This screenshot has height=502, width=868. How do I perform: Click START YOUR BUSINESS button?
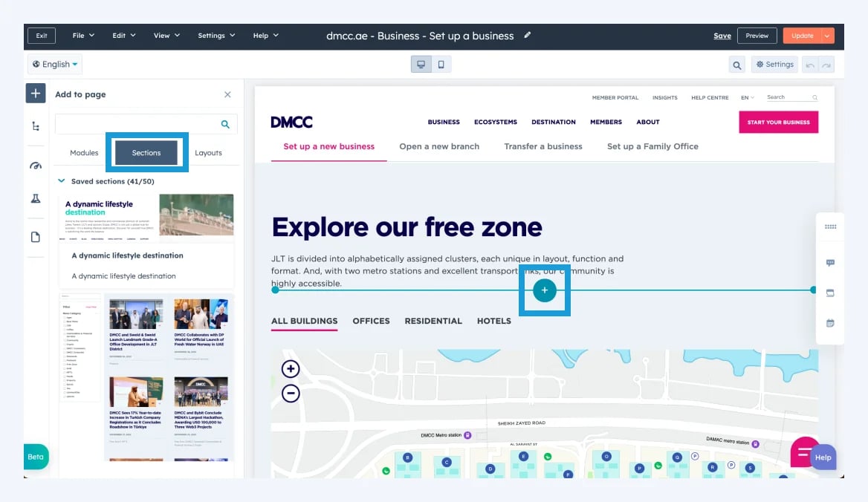(778, 123)
